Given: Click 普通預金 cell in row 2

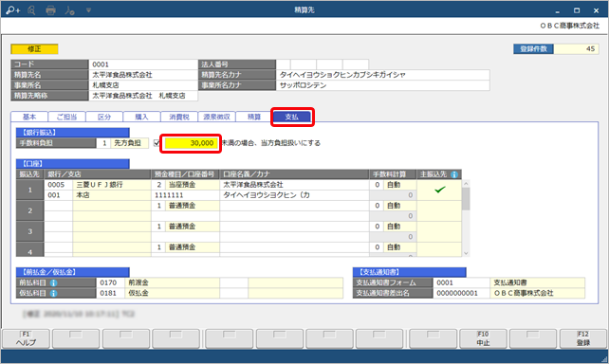Looking at the screenshot, I should pos(193,206).
